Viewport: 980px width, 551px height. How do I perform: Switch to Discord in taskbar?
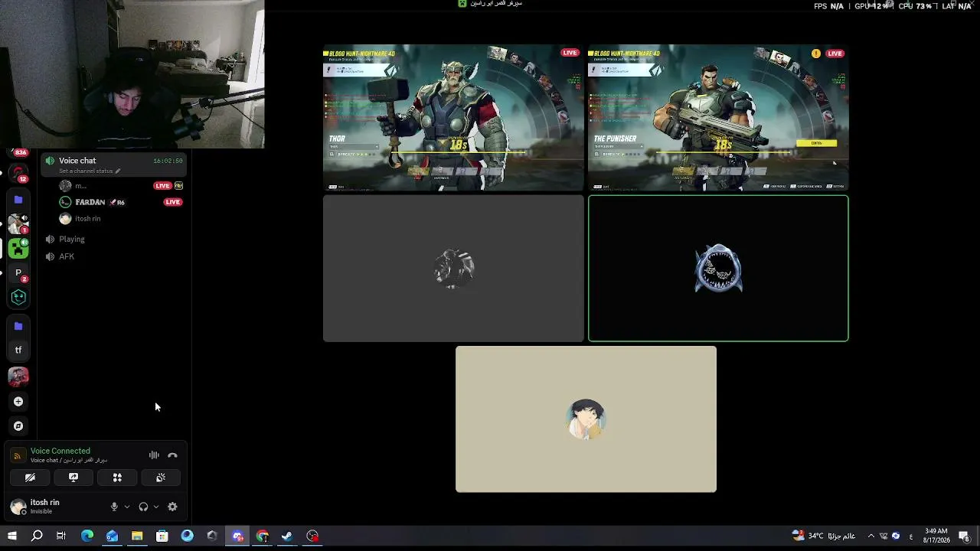click(237, 536)
